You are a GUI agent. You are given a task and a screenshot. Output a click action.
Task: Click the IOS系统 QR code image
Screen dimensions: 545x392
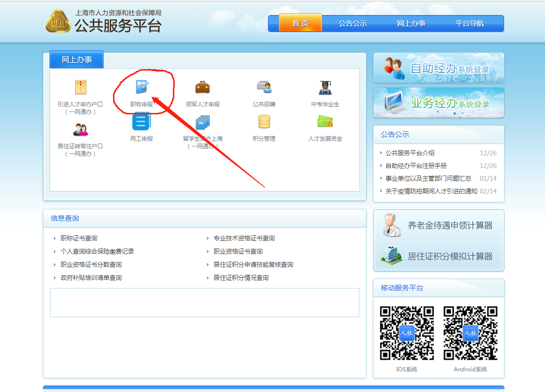pos(407,333)
